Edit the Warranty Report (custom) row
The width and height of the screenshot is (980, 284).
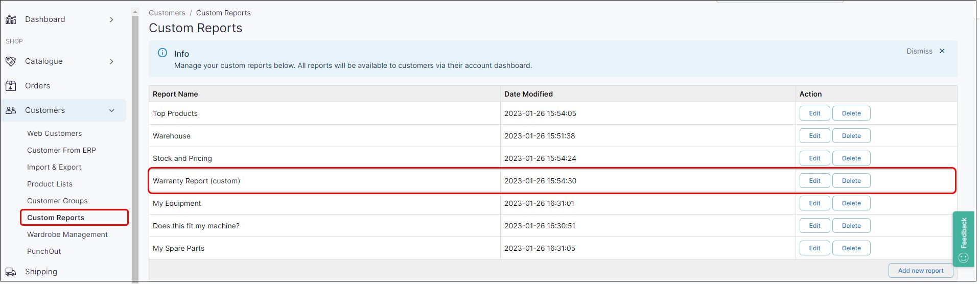click(x=814, y=181)
